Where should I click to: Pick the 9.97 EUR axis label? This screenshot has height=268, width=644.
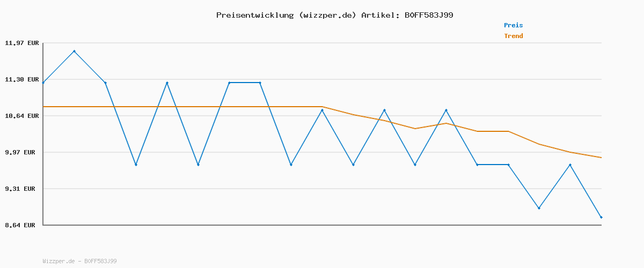coord(21,152)
